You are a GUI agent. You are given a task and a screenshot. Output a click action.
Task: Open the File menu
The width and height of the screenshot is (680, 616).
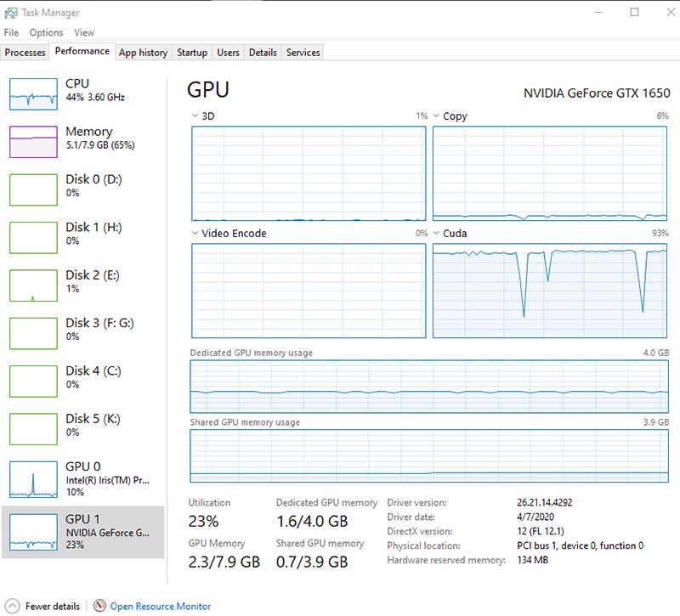point(11,32)
